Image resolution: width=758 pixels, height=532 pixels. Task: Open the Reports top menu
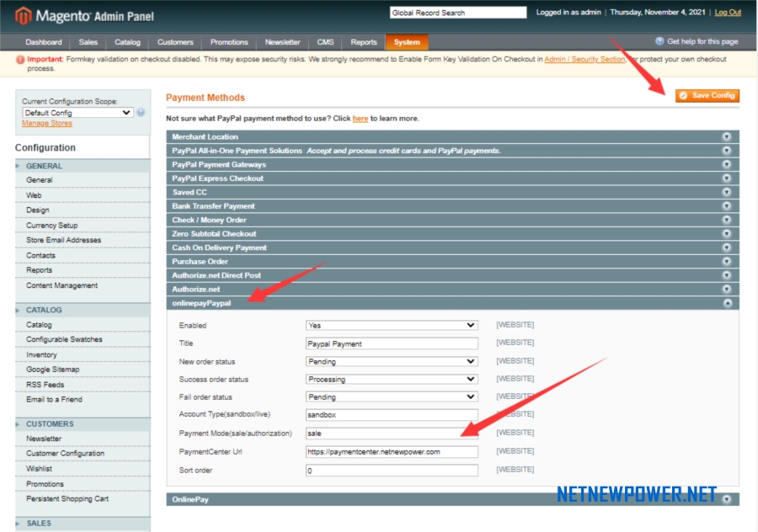364,42
